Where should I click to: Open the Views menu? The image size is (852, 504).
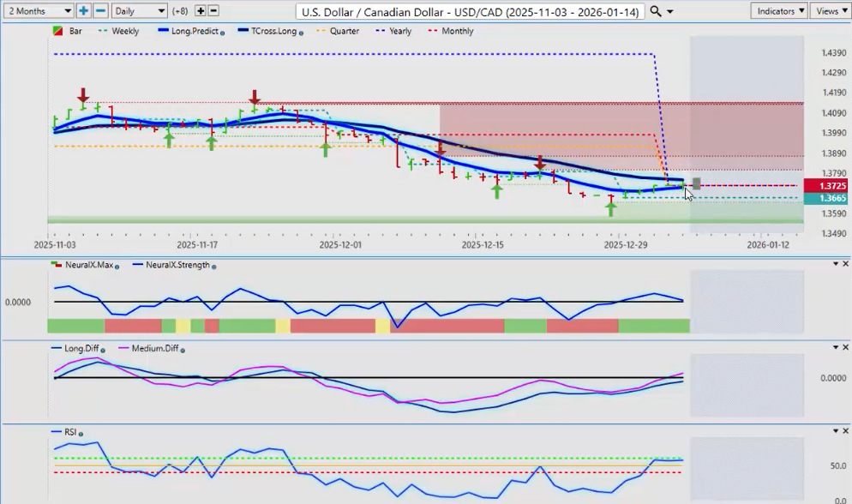click(830, 11)
